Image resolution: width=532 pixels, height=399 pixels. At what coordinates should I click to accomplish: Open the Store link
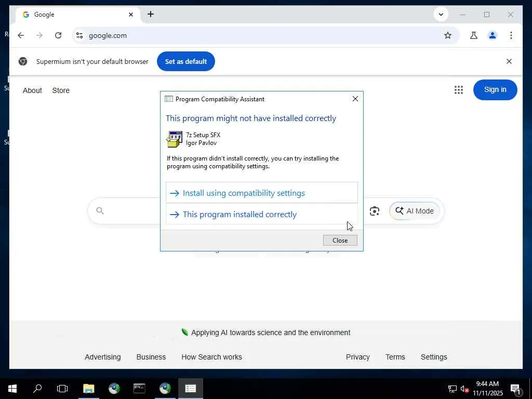click(x=61, y=90)
